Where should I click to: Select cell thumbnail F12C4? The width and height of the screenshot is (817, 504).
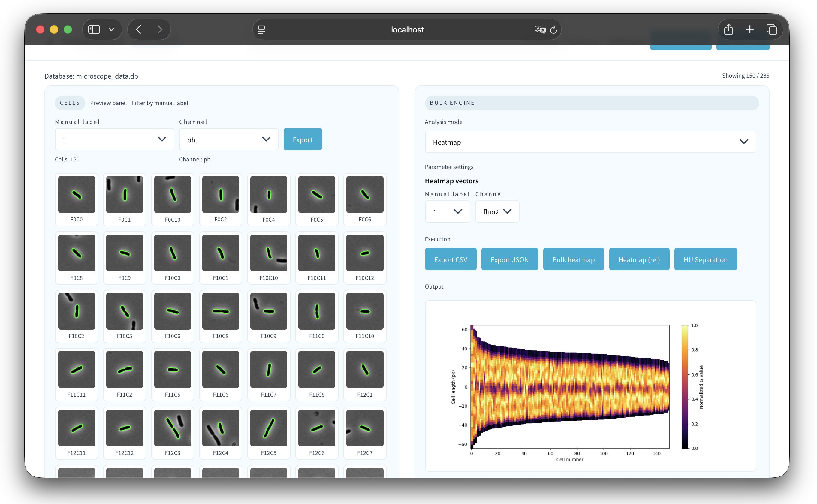220,433
